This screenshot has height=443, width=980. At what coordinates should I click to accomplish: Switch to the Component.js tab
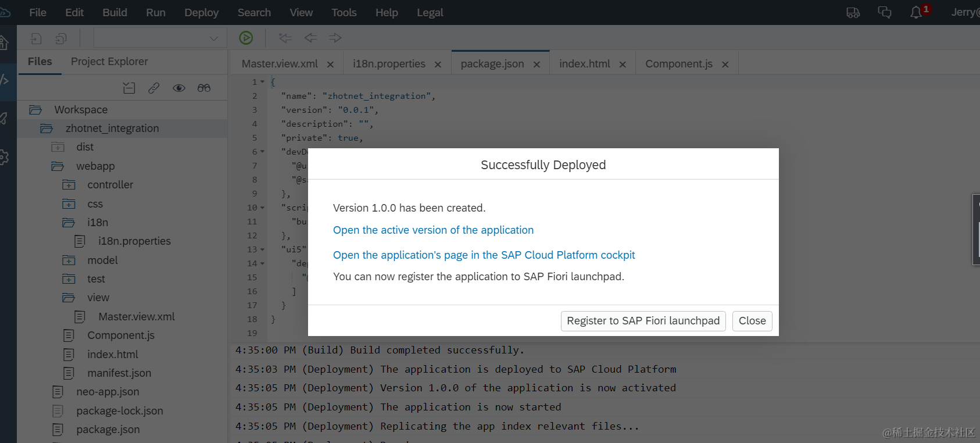point(678,64)
